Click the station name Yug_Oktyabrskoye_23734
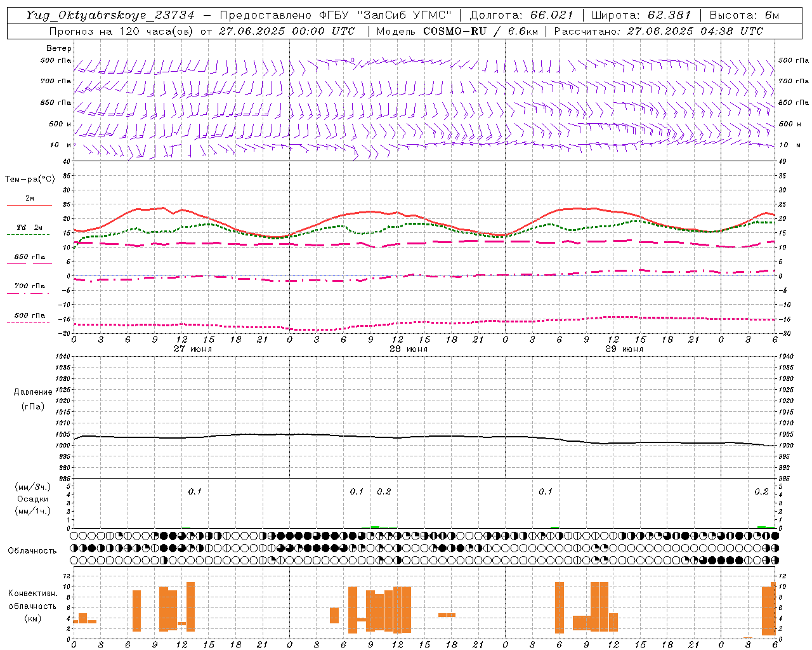The width and height of the screenshot is (812, 650). 110,15
